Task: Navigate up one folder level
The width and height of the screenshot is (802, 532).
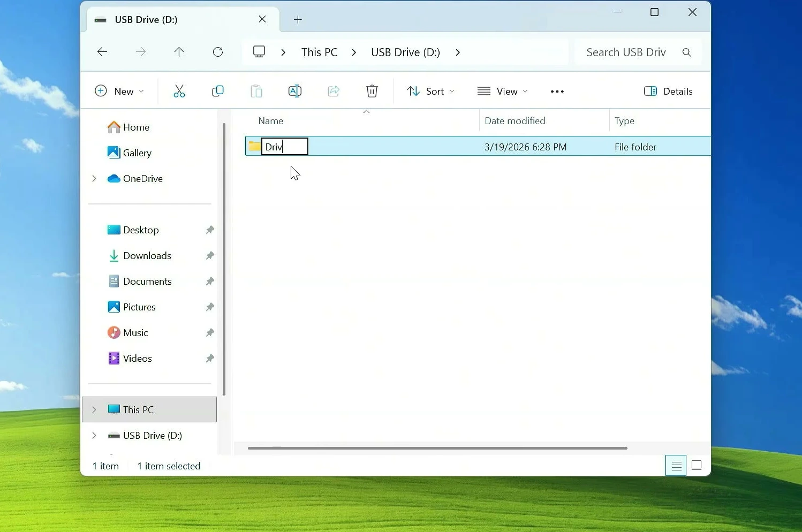Action: coord(179,52)
